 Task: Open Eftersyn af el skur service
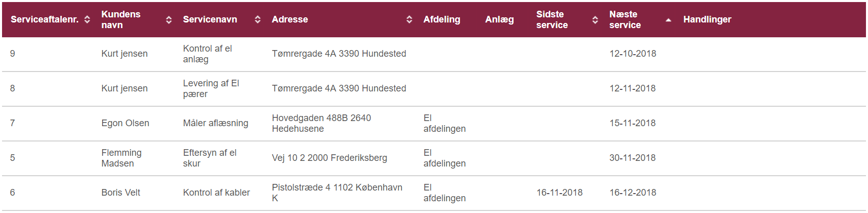(x=209, y=158)
